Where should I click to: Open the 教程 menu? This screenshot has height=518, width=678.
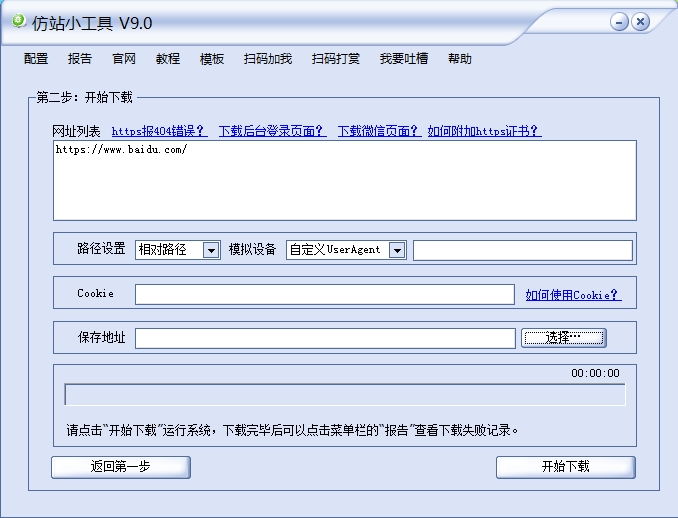pos(168,59)
